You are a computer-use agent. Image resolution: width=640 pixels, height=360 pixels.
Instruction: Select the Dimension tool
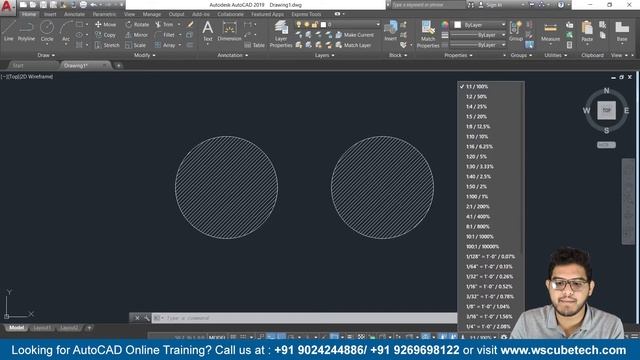tap(229, 31)
